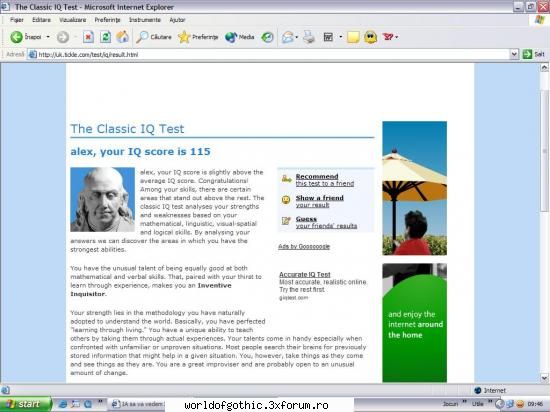Click the Windows start button
Image resolution: width=550 pixels, height=412 pixels.
[x=26, y=404]
